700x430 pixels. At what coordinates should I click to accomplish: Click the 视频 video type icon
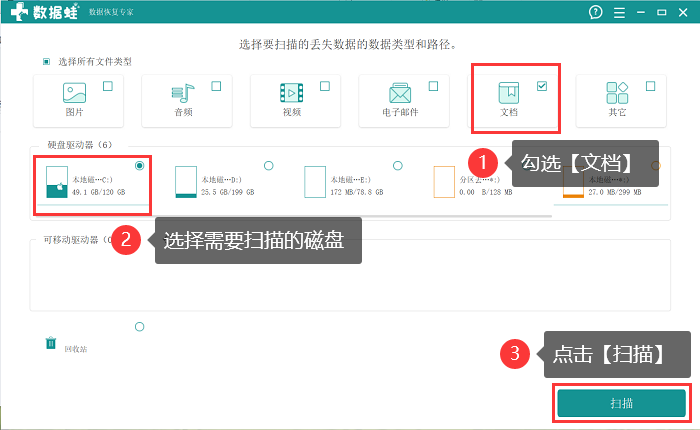[x=292, y=93]
